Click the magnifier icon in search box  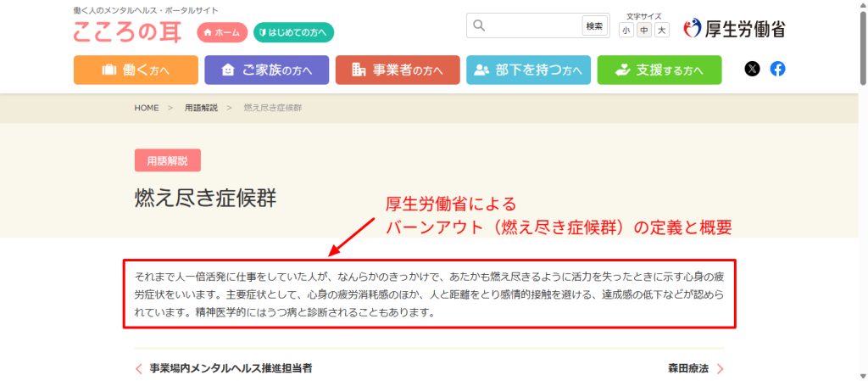(480, 25)
